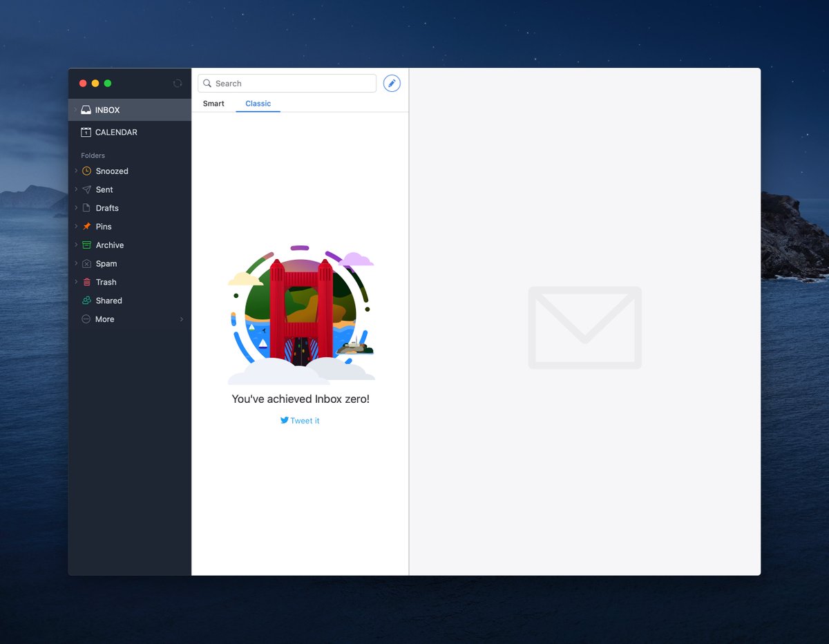Screen dimensions: 829x644
Task: Click the More ellipsis icon
Action: coord(86,319)
